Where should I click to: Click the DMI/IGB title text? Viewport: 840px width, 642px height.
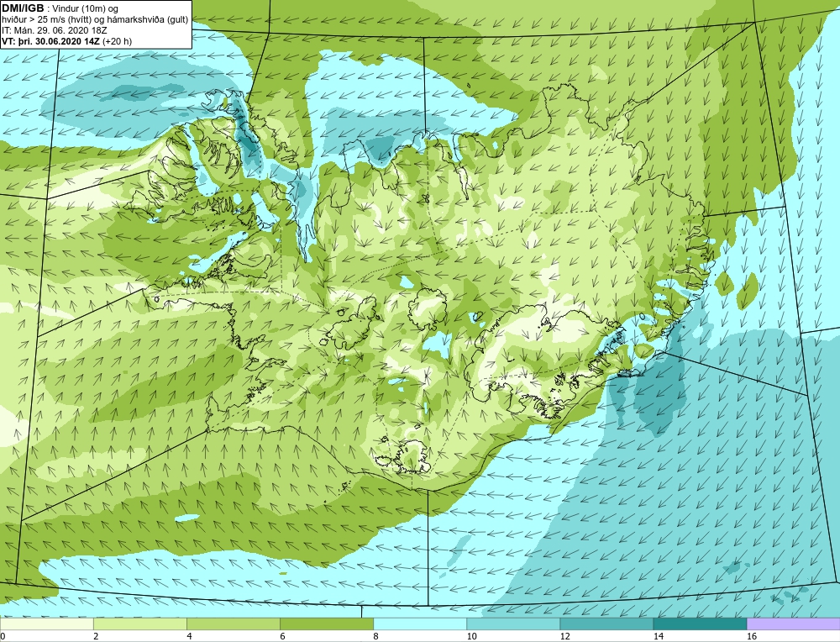tap(23, 8)
